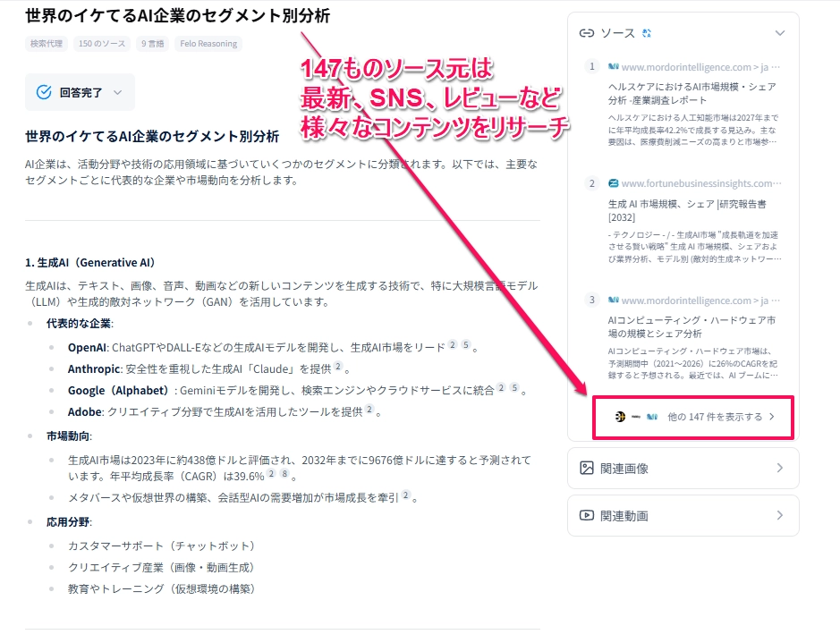Image resolution: width=840 pixels, height=643 pixels.
Task: Click the link icon beside ソース heading
Action: (x=587, y=33)
